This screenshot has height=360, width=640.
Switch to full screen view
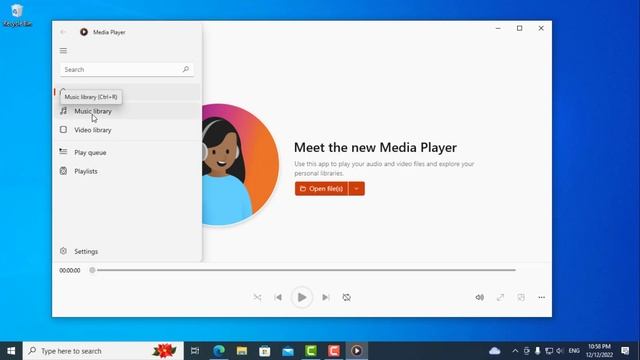point(500,297)
